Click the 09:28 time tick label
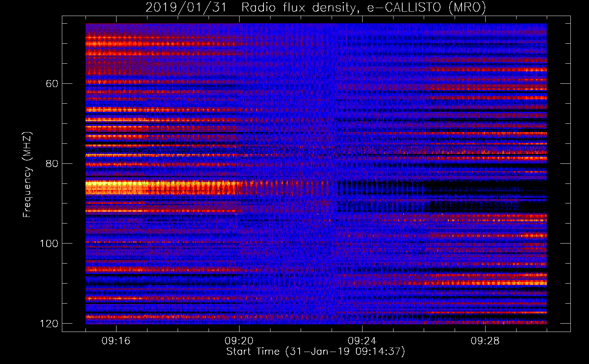 coord(485,341)
